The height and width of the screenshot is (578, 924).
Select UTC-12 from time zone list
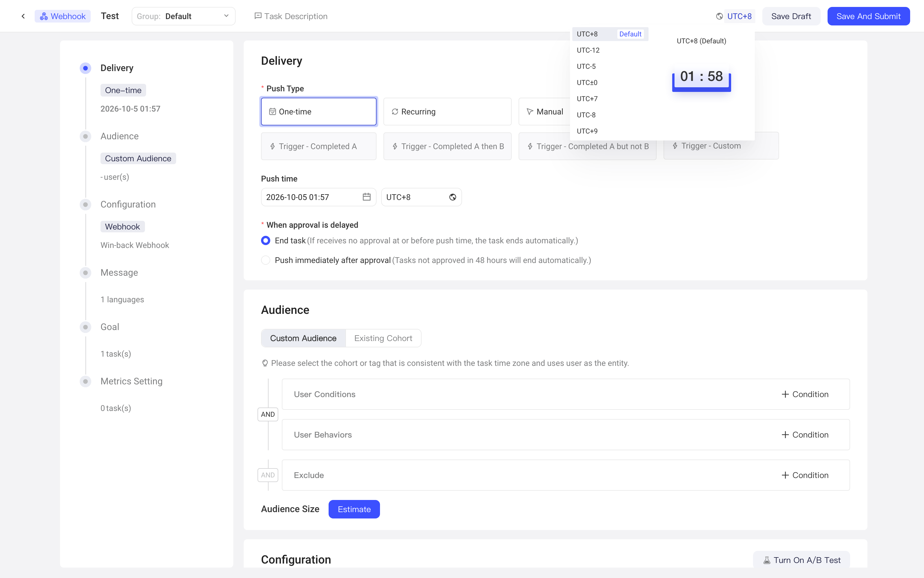click(x=610, y=50)
